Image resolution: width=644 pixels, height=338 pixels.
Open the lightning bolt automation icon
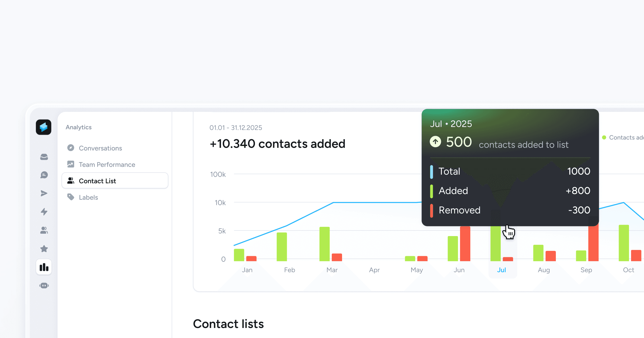44,212
